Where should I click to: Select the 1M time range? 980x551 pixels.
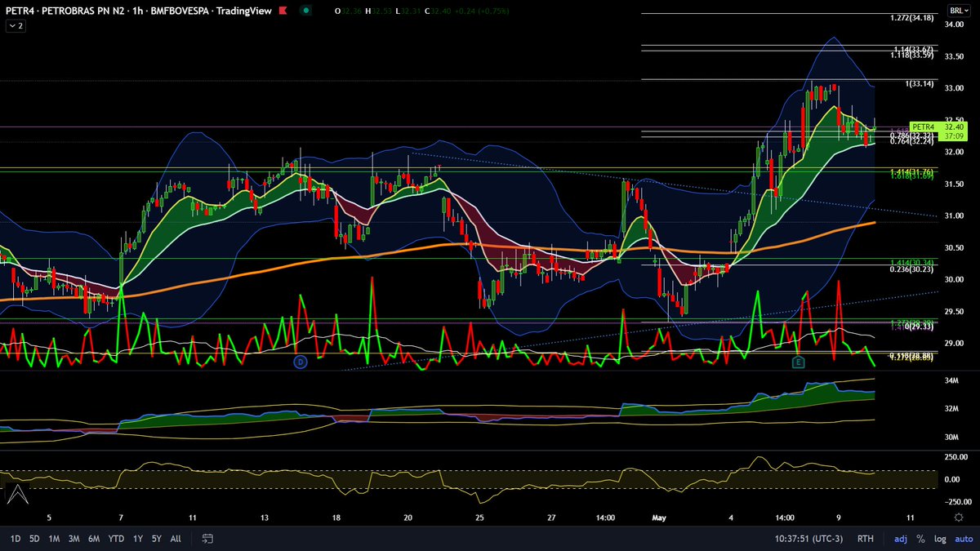(54, 539)
